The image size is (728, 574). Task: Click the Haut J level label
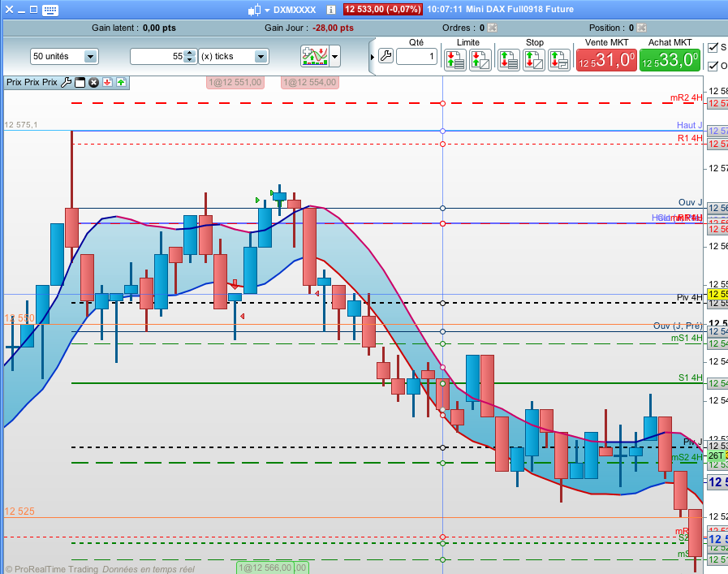[690, 125]
